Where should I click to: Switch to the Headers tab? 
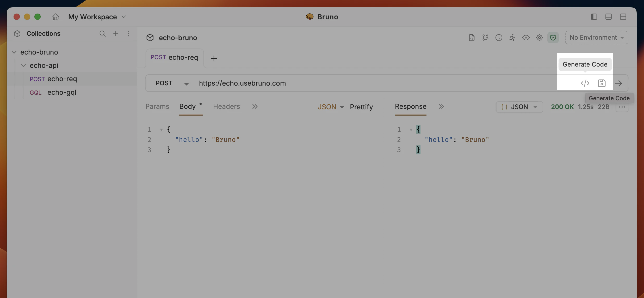[x=226, y=106]
